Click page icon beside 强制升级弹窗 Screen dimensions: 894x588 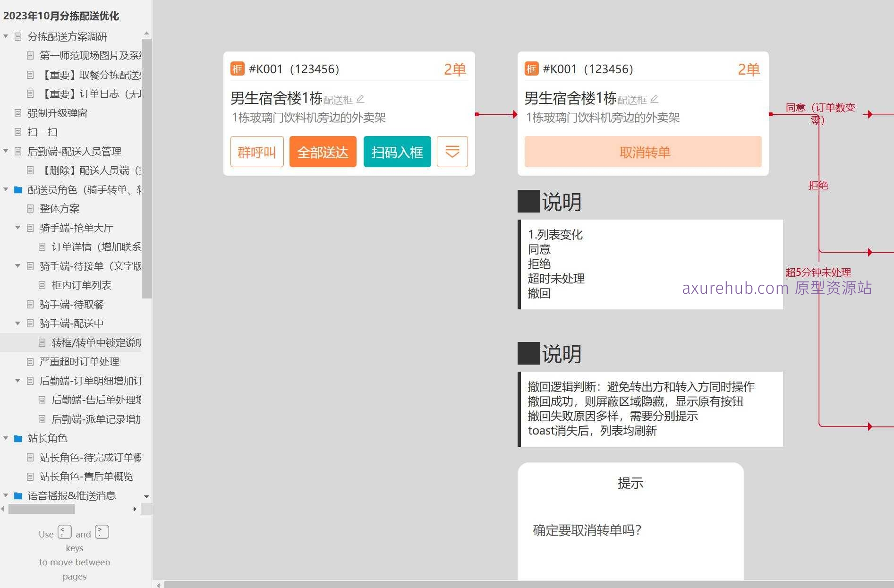tap(18, 113)
